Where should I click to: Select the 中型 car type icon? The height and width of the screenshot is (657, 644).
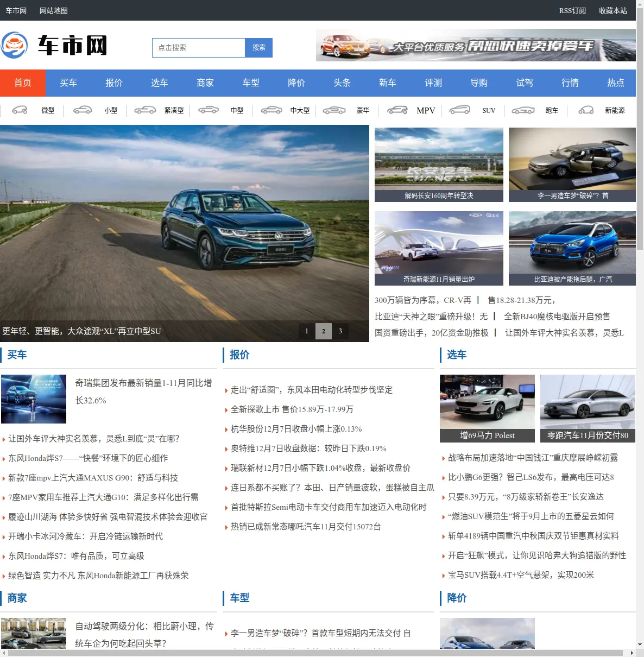point(209,110)
